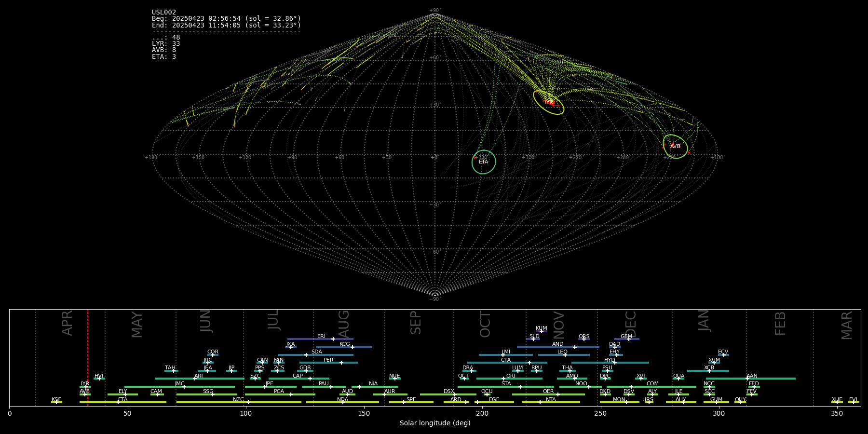Select the CAP shower bar in timeline
Viewport: 868px width, 434px height.
299,379
